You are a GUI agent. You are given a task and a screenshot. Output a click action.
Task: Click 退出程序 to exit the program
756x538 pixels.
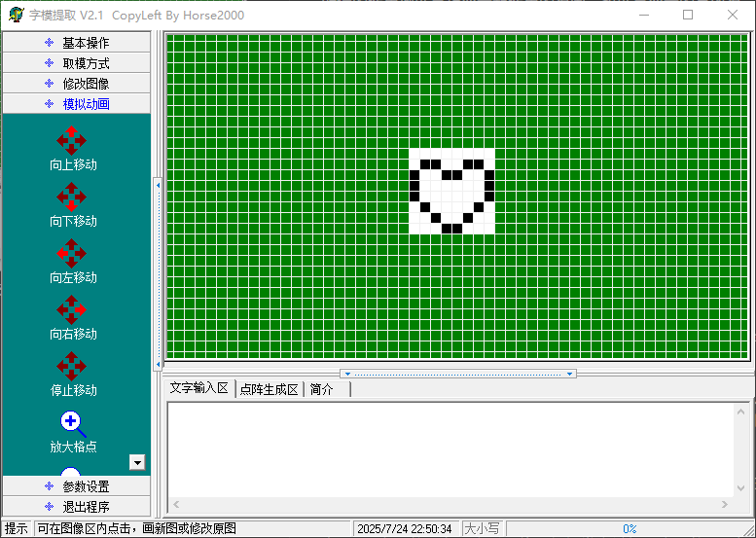[x=77, y=506]
